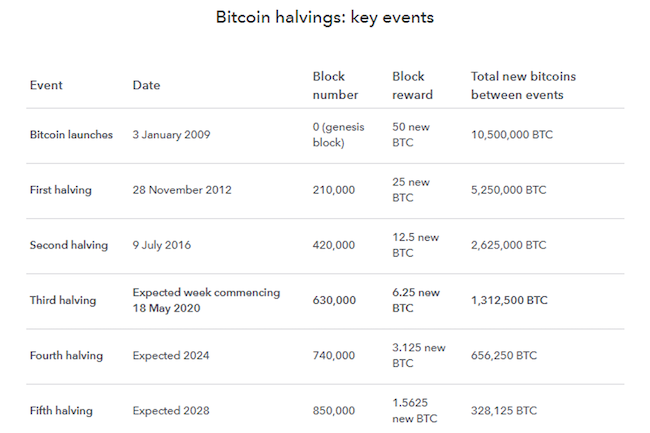Screen dimensions: 650x433
Task: Click the "Expected 2028" date cell
Action: pyautogui.click(x=170, y=410)
